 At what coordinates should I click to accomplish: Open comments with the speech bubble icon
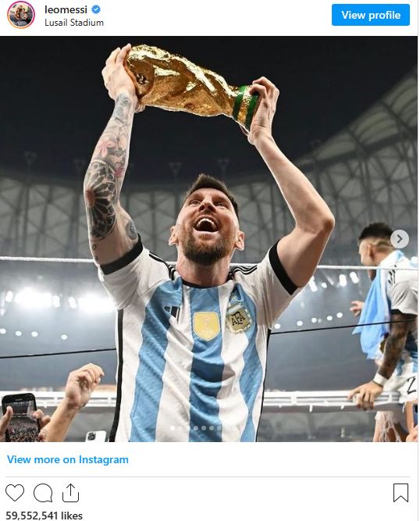pyautogui.click(x=43, y=493)
